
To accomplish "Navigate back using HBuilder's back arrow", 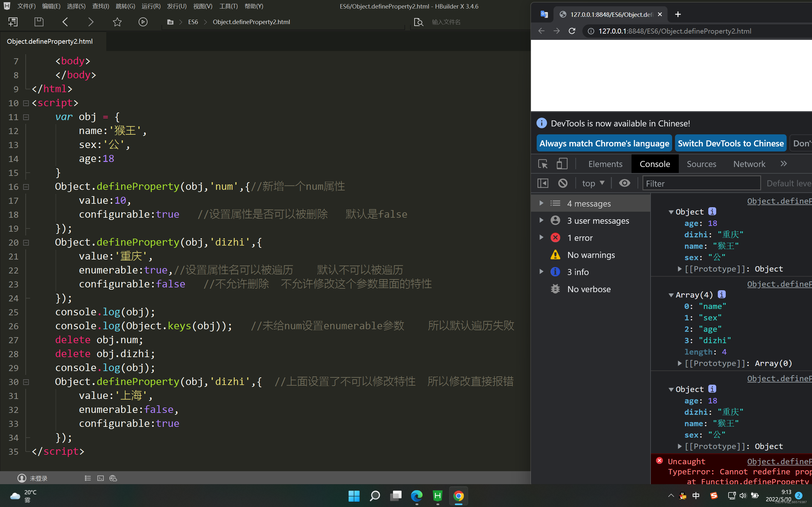I will coord(65,22).
